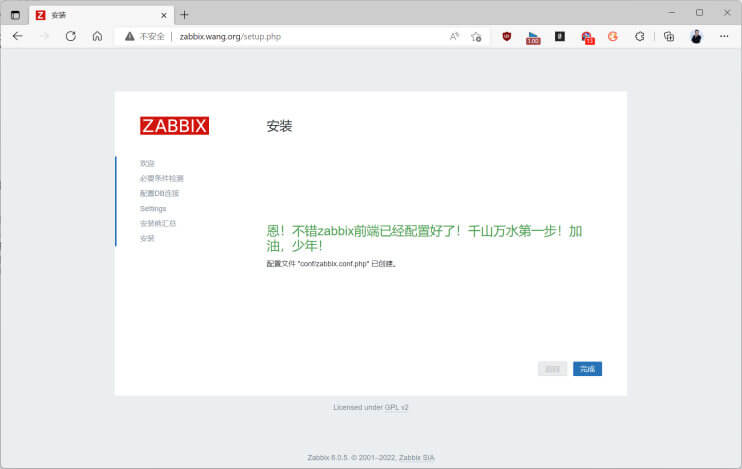Close the 安装 browser tab

pyautogui.click(x=164, y=15)
